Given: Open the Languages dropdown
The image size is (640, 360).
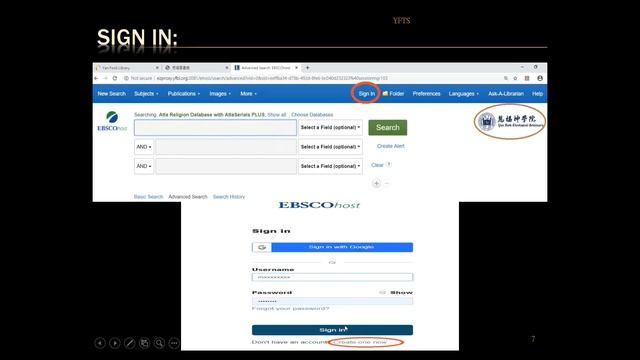Looking at the screenshot, I should (464, 94).
